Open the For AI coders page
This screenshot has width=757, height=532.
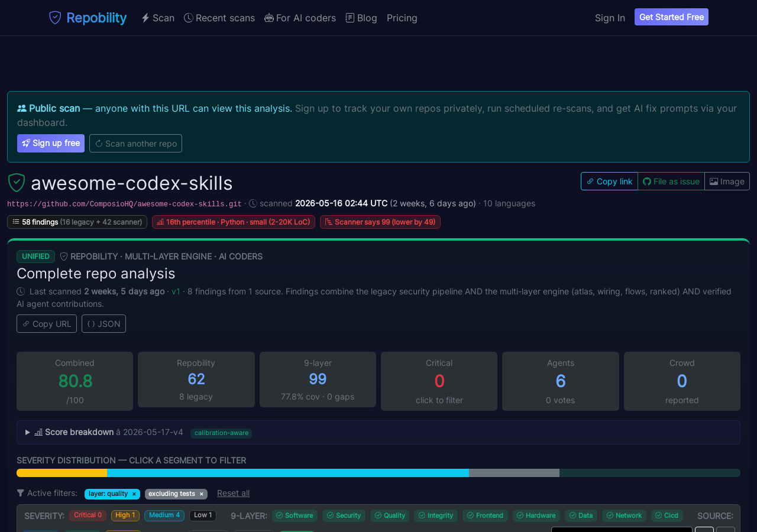(300, 18)
